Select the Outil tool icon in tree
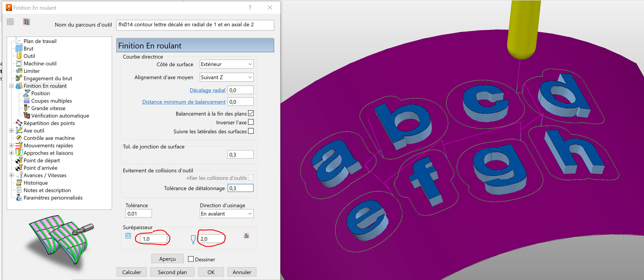This screenshot has height=280, width=644. click(19, 56)
